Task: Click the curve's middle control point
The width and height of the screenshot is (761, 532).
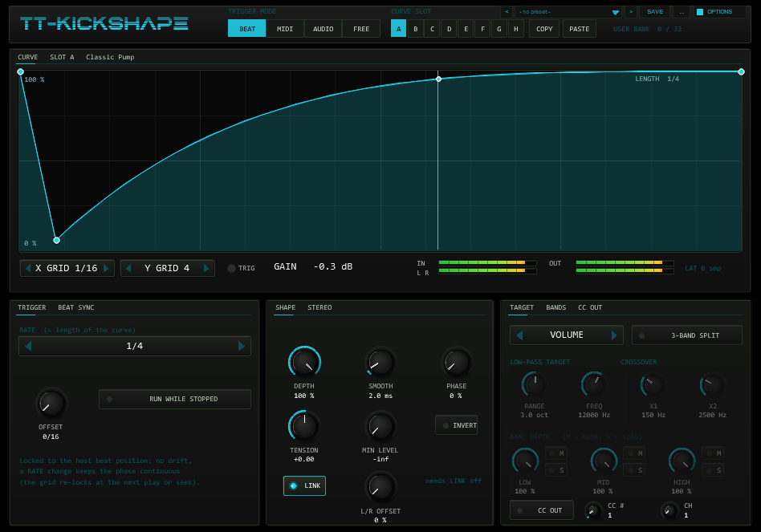Action: (439, 79)
